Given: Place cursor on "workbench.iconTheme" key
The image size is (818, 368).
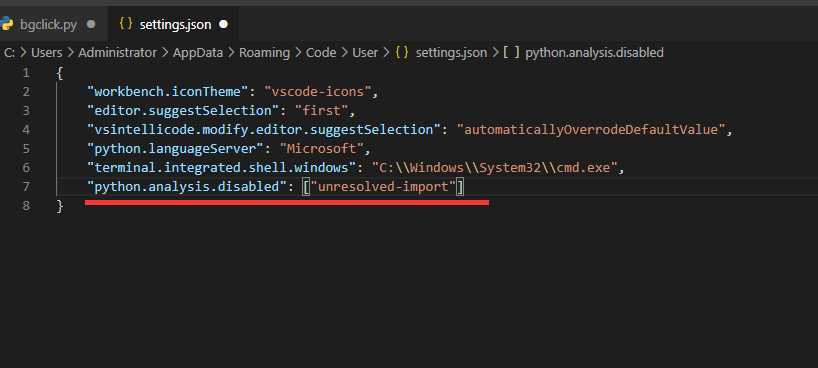Looking at the screenshot, I should click(167, 92).
